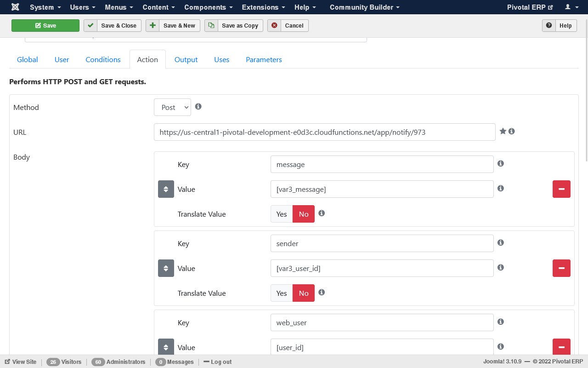The height and width of the screenshot is (368, 588).
Task: Click the Cancel button
Action: (x=288, y=25)
